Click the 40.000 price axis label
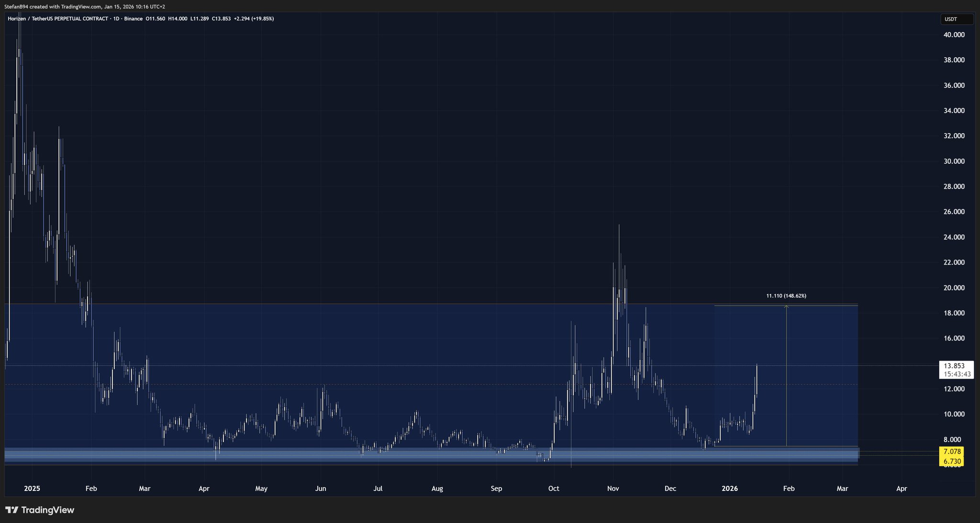The image size is (980, 523). pyautogui.click(x=954, y=35)
